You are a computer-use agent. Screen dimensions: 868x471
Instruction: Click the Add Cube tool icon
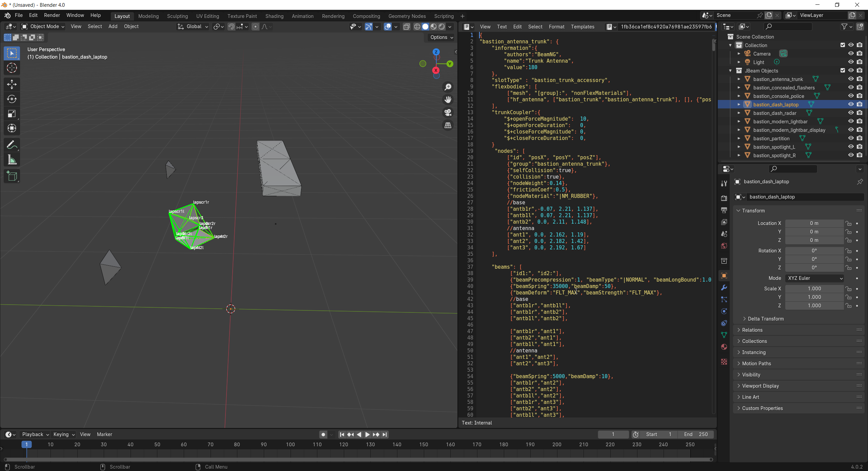[x=12, y=176]
